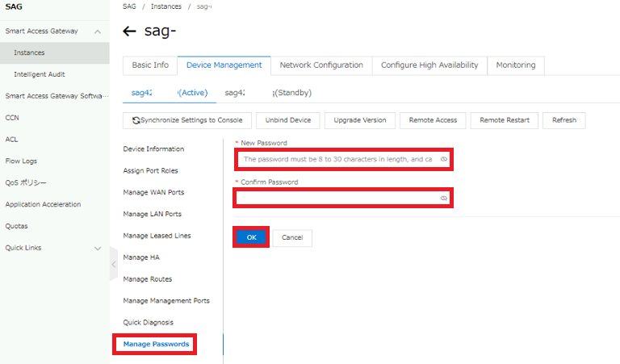Toggle visibility eye in Confirm Password field

(443, 198)
